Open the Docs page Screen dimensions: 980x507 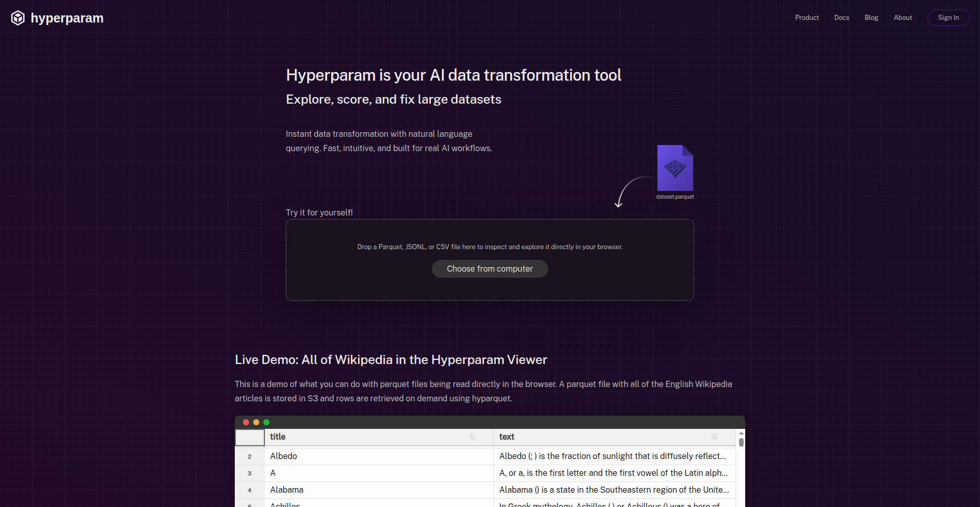coord(841,17)
